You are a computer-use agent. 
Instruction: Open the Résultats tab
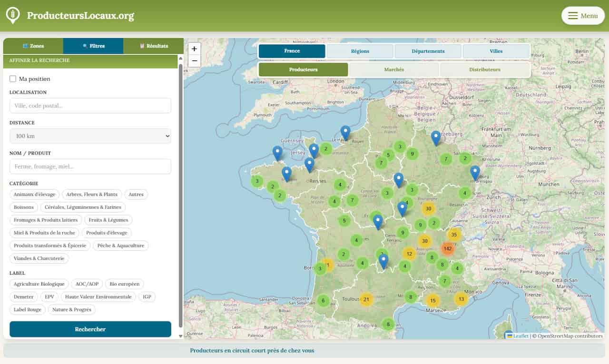(x=153, y=46)
